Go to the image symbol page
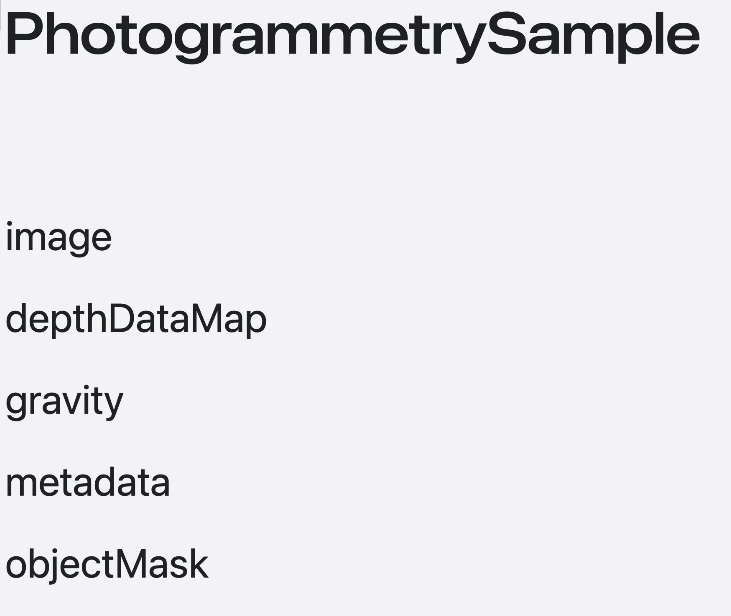This screenshot has width=731, height=616. (59, 238)
